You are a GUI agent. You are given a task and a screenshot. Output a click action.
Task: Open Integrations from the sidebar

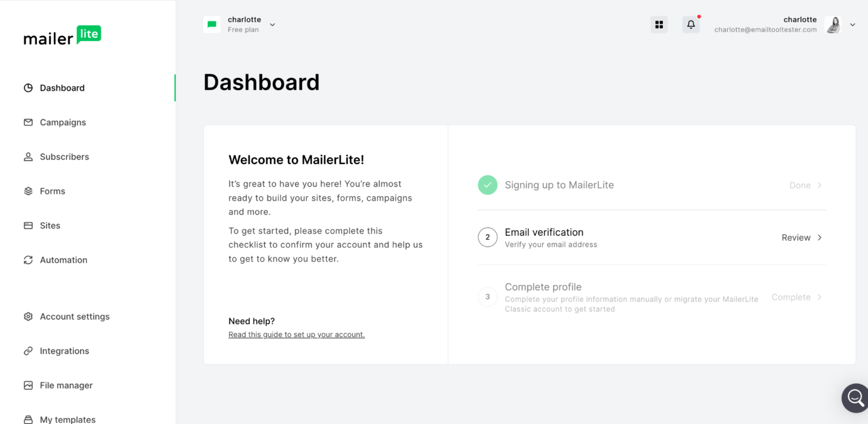(x=64, y=351)
